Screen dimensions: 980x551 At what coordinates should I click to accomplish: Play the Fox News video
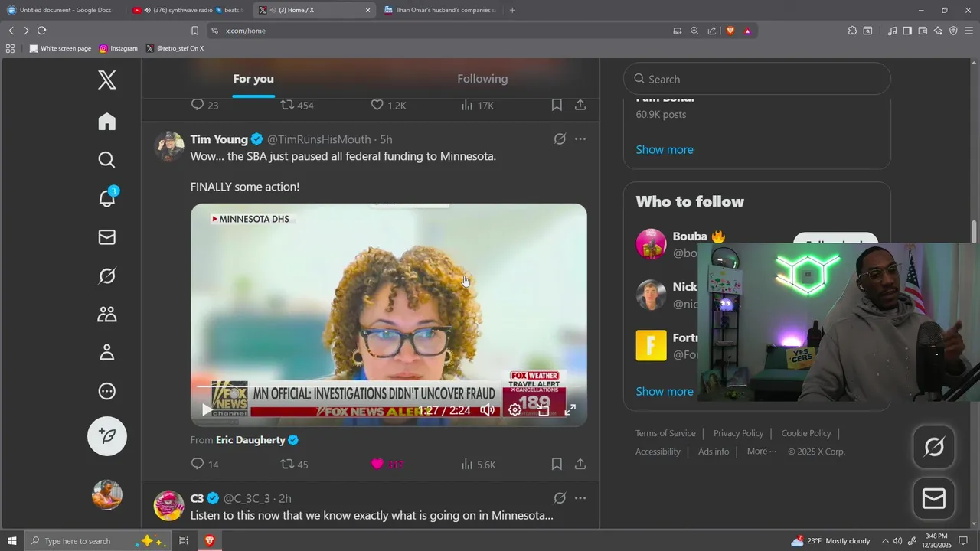tap(207, 410)
